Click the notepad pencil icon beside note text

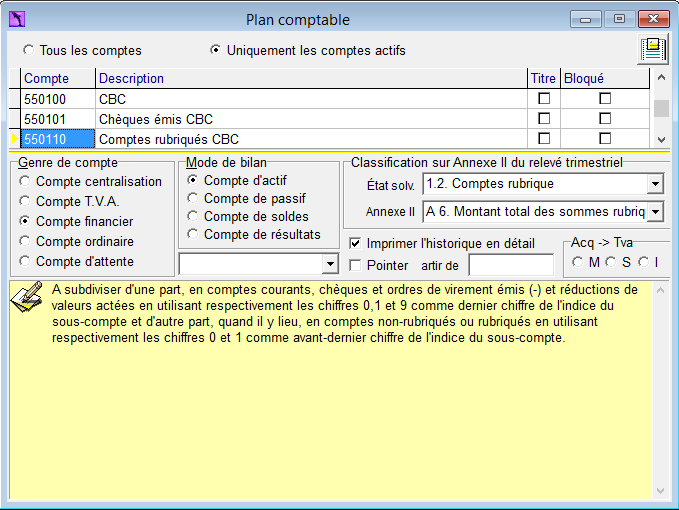click(x=27, y=297)
